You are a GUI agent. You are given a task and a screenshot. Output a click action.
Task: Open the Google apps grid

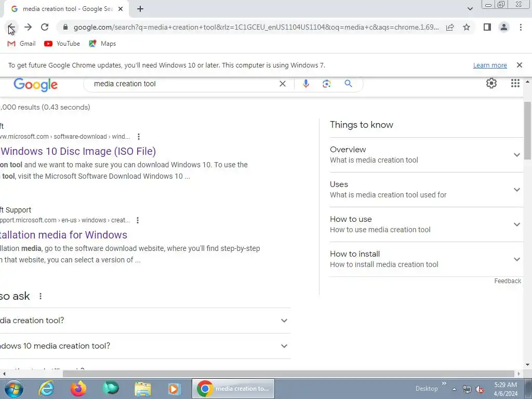tap(515, 83)
